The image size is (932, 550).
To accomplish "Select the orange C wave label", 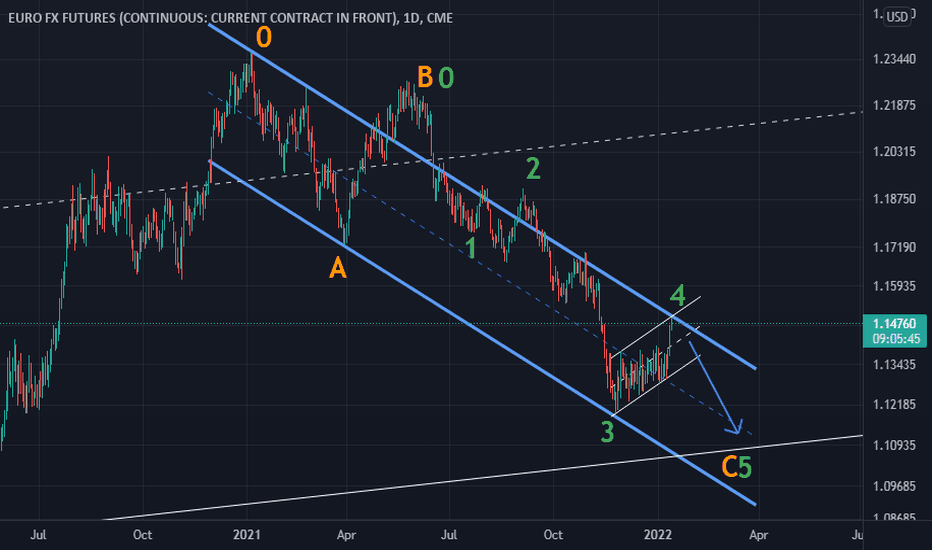I will pos(730,467).
